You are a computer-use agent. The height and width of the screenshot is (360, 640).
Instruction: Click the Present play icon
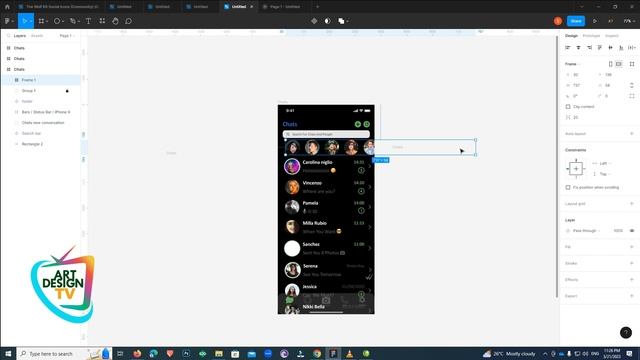pyautogui.click(x=595, y=21)
